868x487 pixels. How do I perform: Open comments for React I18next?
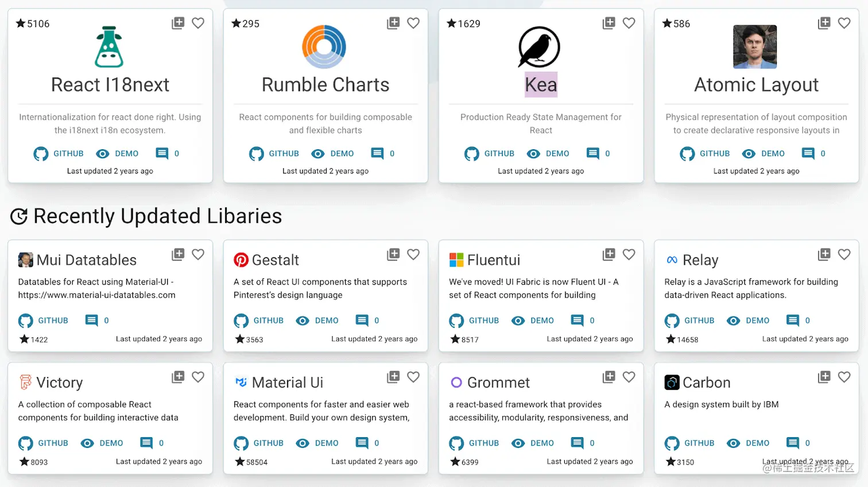click(x=168, y=154)
